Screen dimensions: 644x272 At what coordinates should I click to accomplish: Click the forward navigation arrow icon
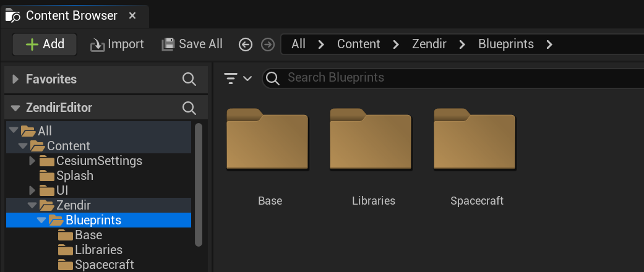(267, 45)
